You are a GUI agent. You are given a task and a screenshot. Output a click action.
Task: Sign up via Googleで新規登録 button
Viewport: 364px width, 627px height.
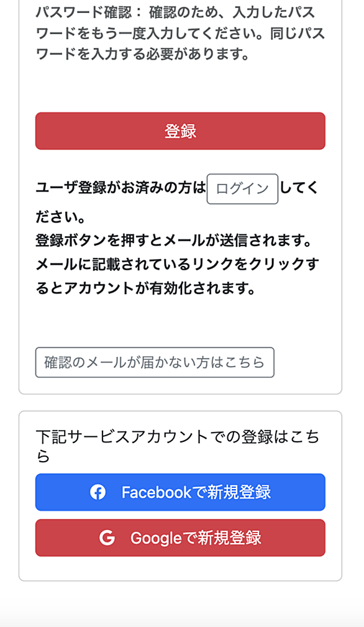tap(180, 538)
